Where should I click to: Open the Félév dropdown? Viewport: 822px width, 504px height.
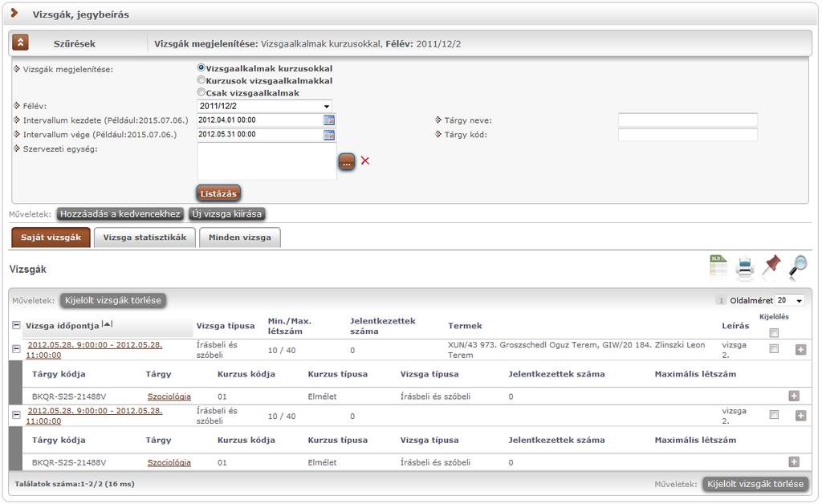265,106
